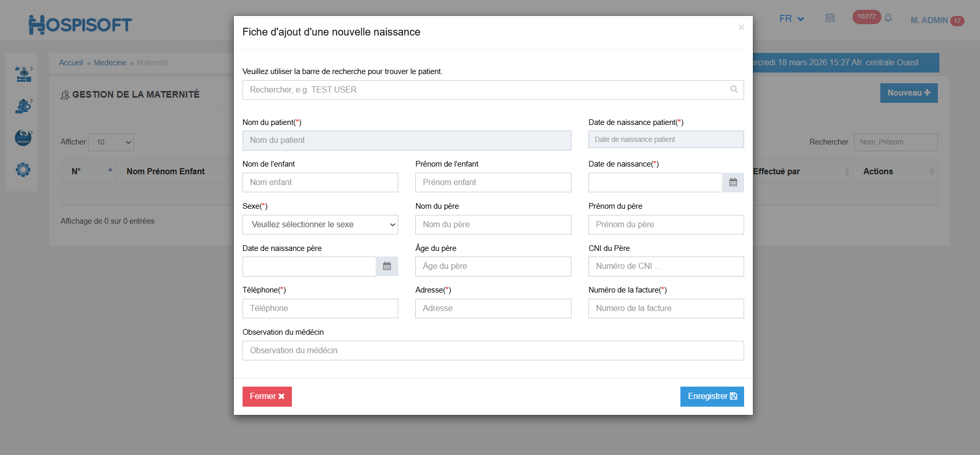Navigate to Medecine breadcrumb

coord(110,63)
